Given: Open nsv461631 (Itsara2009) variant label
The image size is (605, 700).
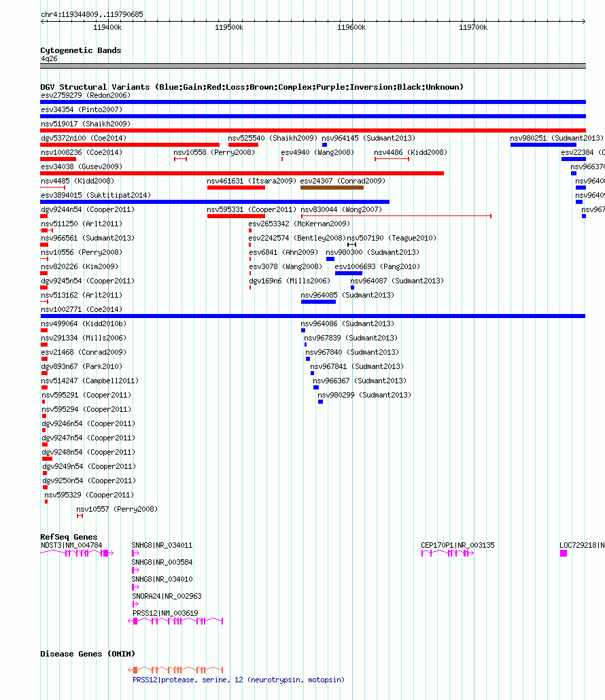Looking at the screenshot, I should click(x=252, y=181).
